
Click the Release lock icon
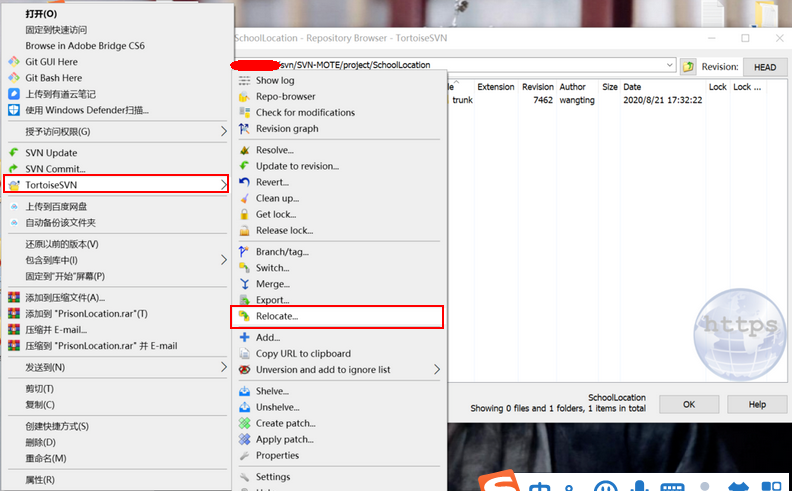coord(244,231)
